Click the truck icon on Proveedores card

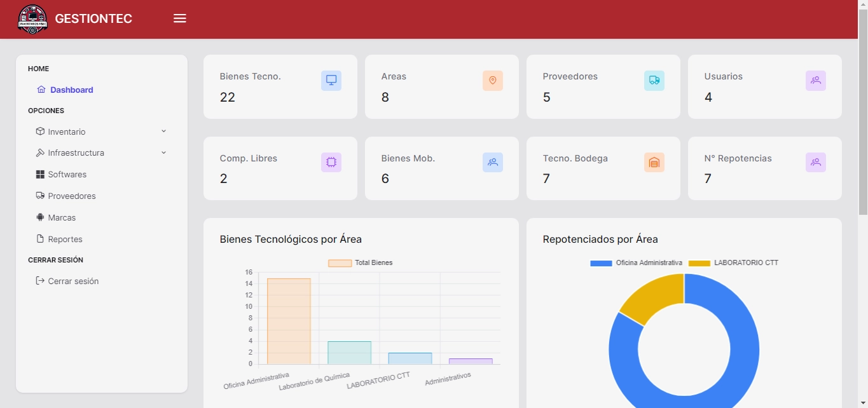coord(654,81)
